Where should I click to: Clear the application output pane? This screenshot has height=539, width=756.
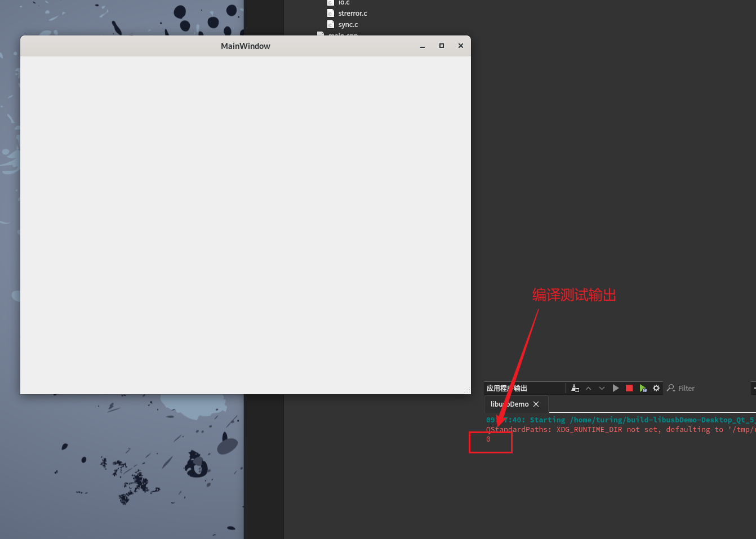pyautogui.click(x=575, y=388)
